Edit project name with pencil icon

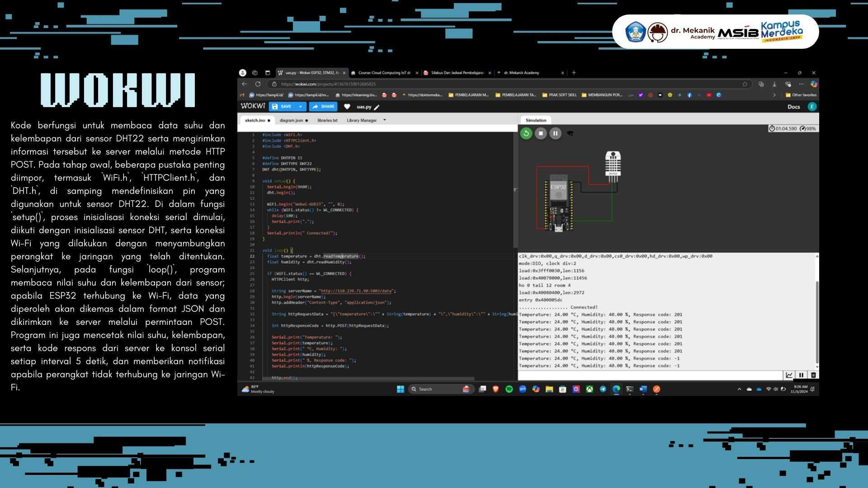(377, 107)
